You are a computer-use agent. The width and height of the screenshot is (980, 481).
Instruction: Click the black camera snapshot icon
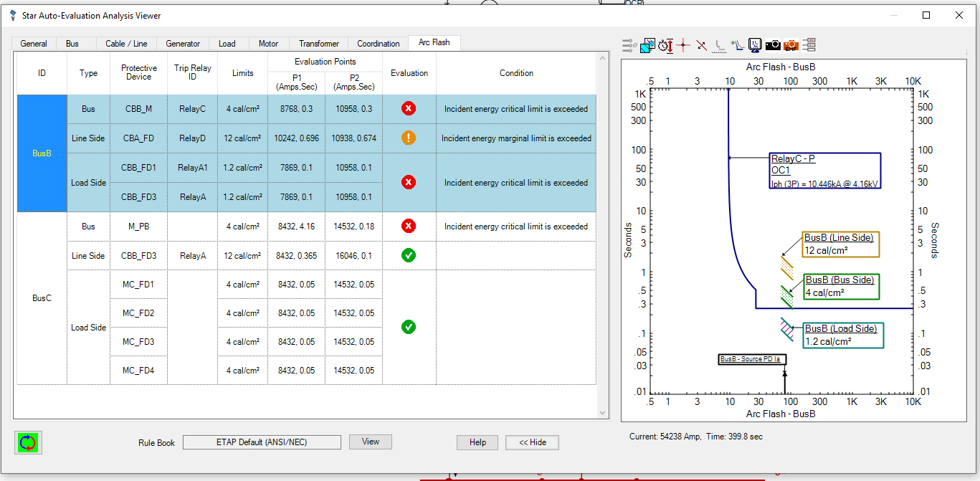point(773,45)
